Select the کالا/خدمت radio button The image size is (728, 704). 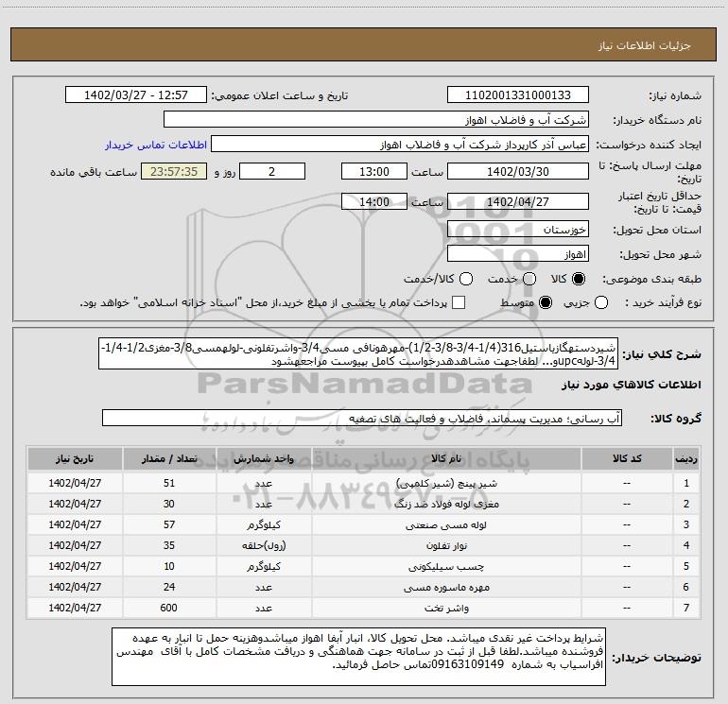pyautogui.click(x=466, y=279)
